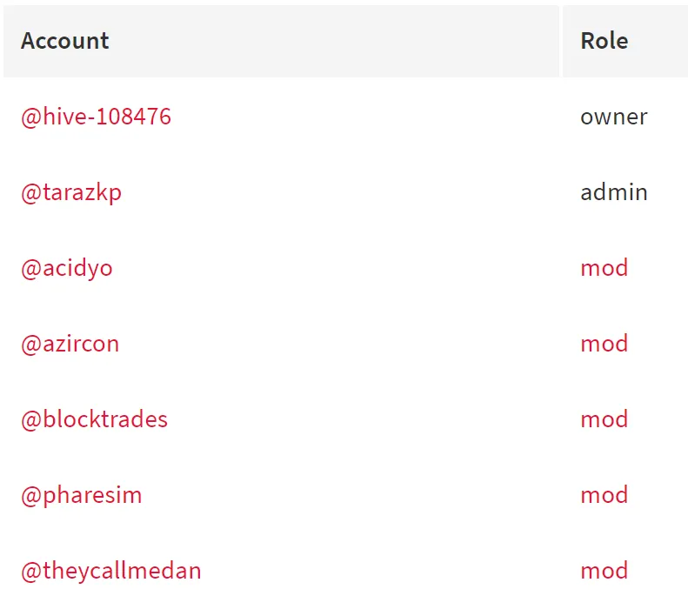Click the owner role text for @hive-108476
688x616 pixels.
coord(614,117)
